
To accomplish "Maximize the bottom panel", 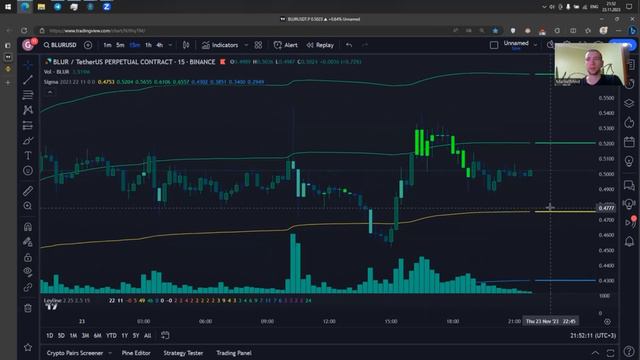I will [x=611, y=353].
